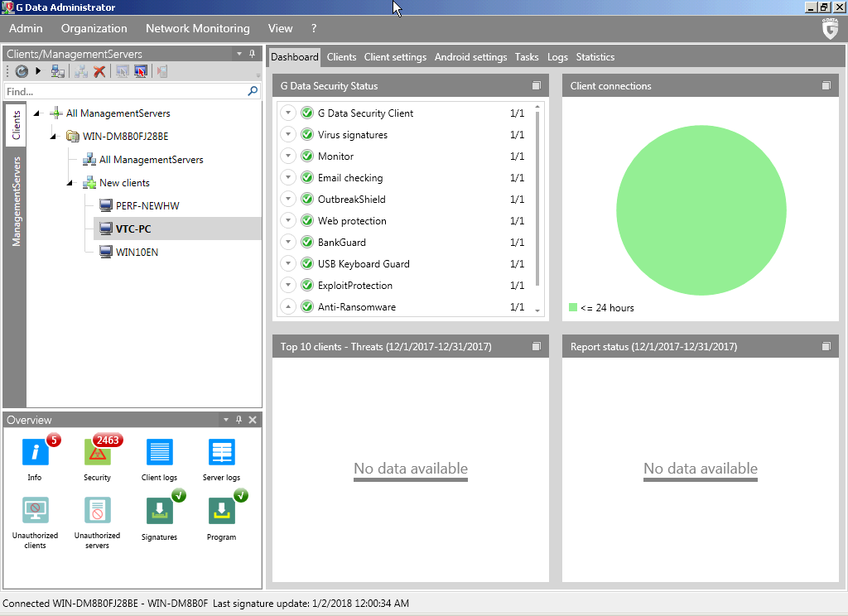848x616 pixels.
Task: Open the Client logs icon
Action: click(x=159, y=452)
